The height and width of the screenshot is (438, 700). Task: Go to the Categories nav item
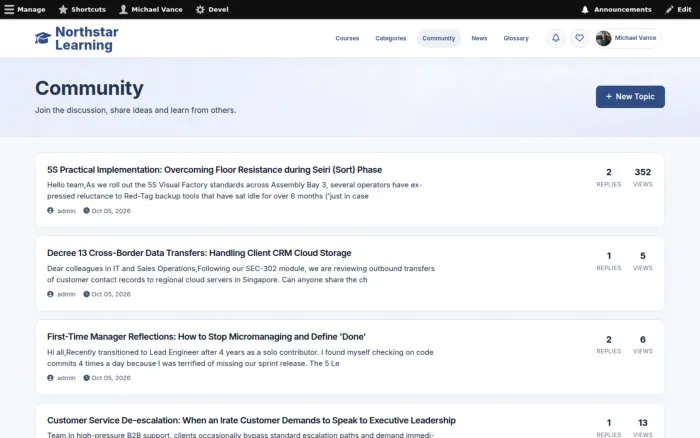point(391,38)
